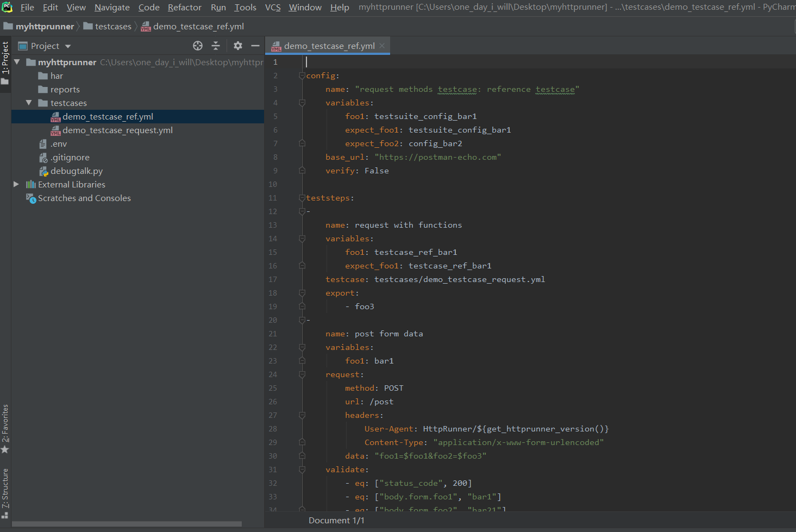Click the locate current file crosshair icon

[198, 46]
